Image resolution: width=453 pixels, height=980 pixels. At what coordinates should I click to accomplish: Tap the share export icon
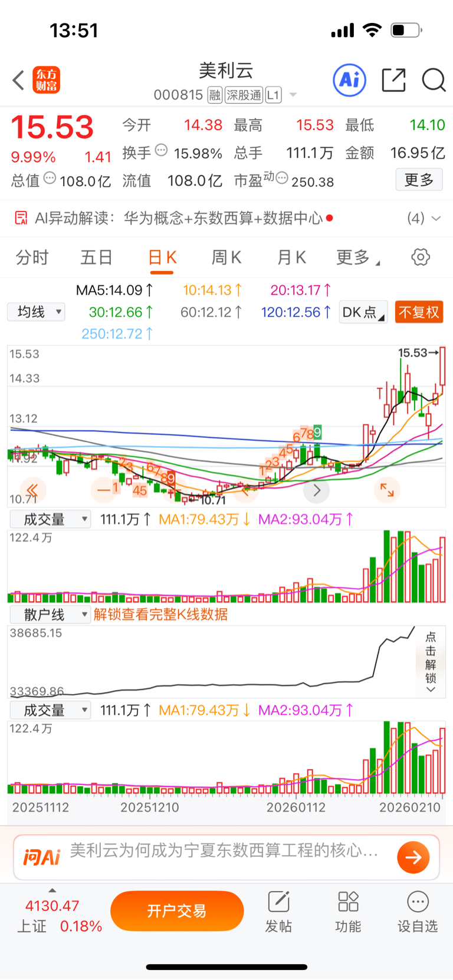(x=393, y=80)
